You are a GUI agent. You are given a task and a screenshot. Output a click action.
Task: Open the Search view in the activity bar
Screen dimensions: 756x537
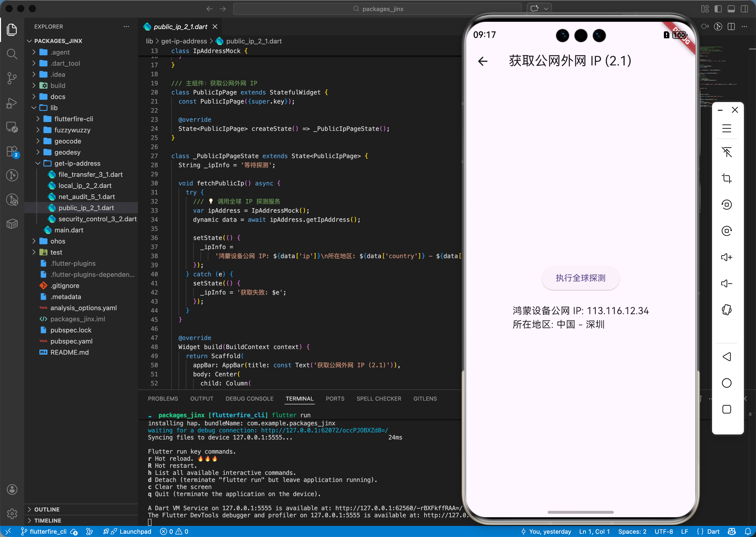click(12, 54)
